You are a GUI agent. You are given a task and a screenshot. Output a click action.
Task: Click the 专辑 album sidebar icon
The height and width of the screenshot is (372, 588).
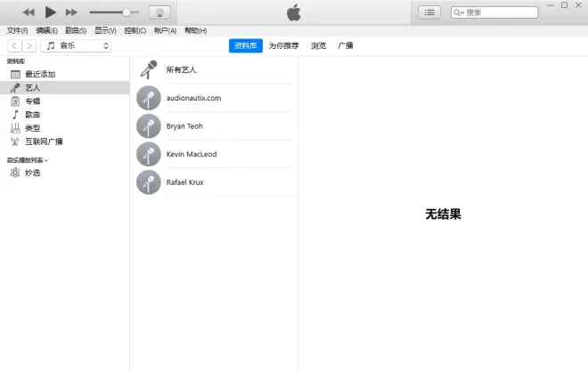[x=15, y=101]
